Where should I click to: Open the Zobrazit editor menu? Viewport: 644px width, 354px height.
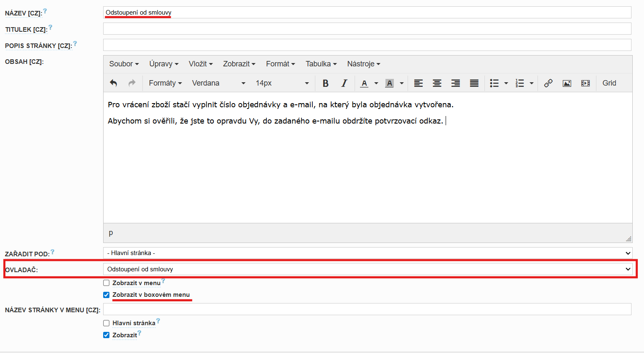[239, 64]
